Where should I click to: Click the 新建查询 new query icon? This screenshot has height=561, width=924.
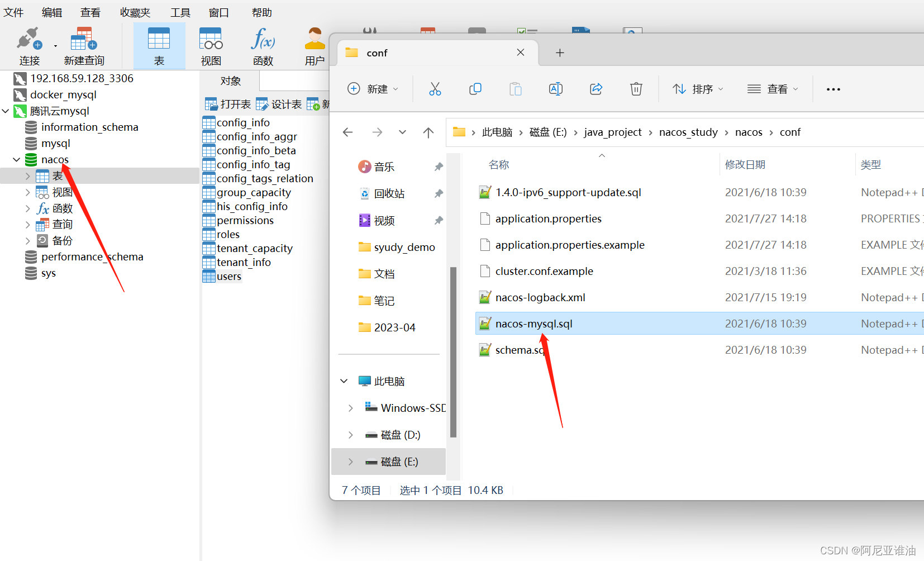click(x=84, y=46)
